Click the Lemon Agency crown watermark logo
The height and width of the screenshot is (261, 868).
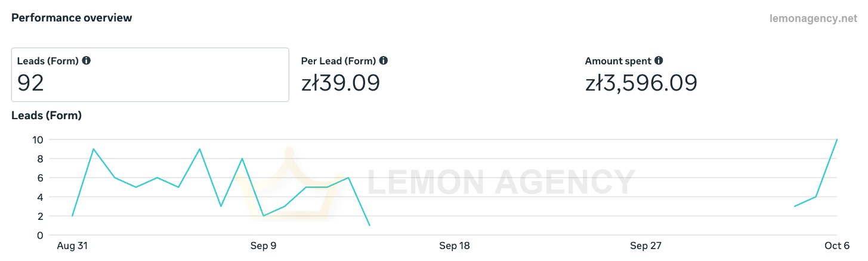289,184
